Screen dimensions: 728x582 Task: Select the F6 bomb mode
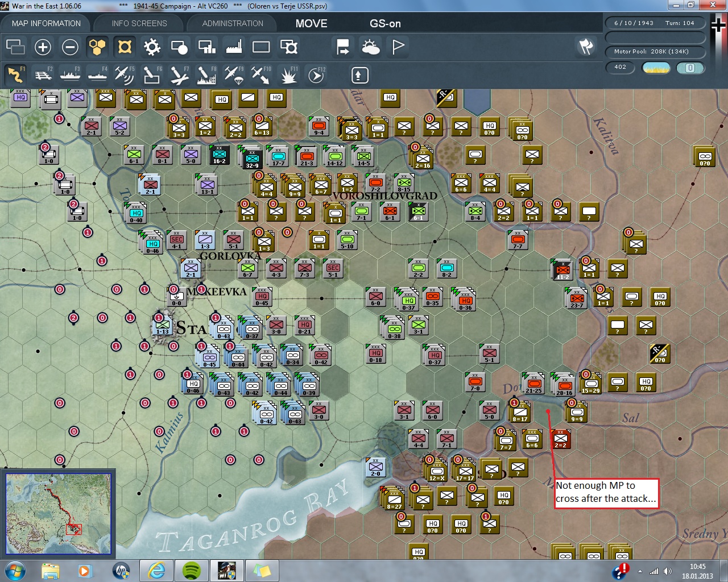coord(152,75)
